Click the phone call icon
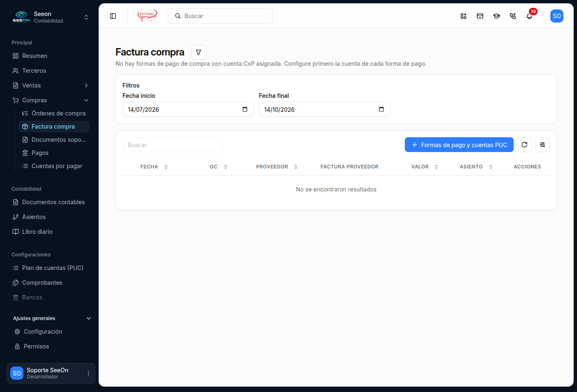 point(513,16)
